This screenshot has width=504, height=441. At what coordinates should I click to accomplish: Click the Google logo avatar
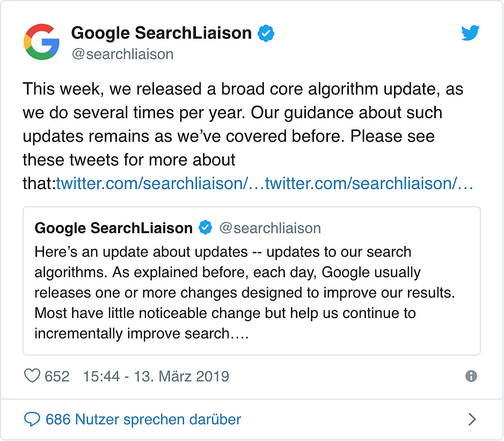click(x=41, y=42)
